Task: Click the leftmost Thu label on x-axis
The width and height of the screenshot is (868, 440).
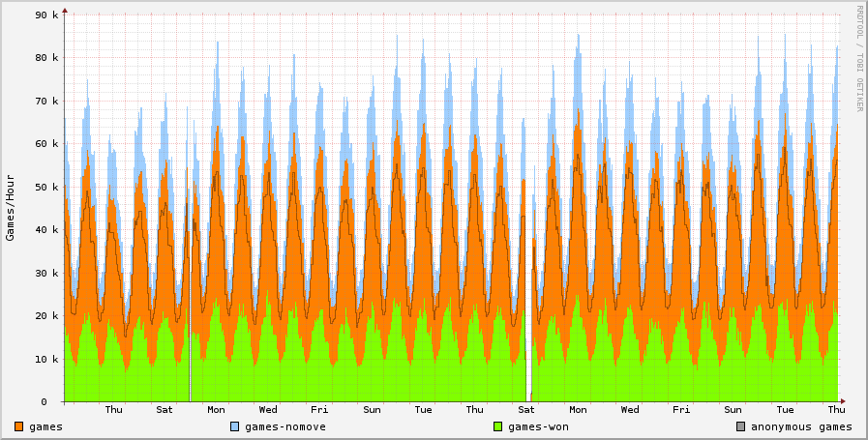Action: tap(114, 410)
